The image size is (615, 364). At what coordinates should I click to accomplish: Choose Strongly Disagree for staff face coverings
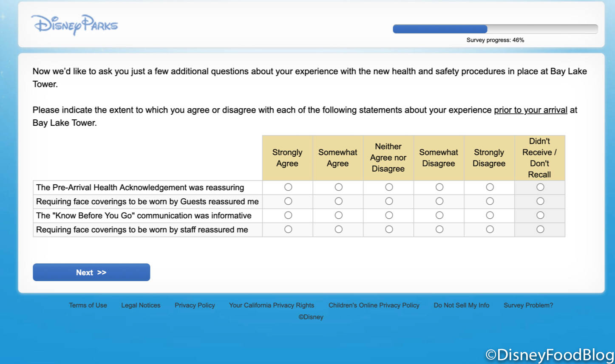pyautogui.click(x=490, y=229)
